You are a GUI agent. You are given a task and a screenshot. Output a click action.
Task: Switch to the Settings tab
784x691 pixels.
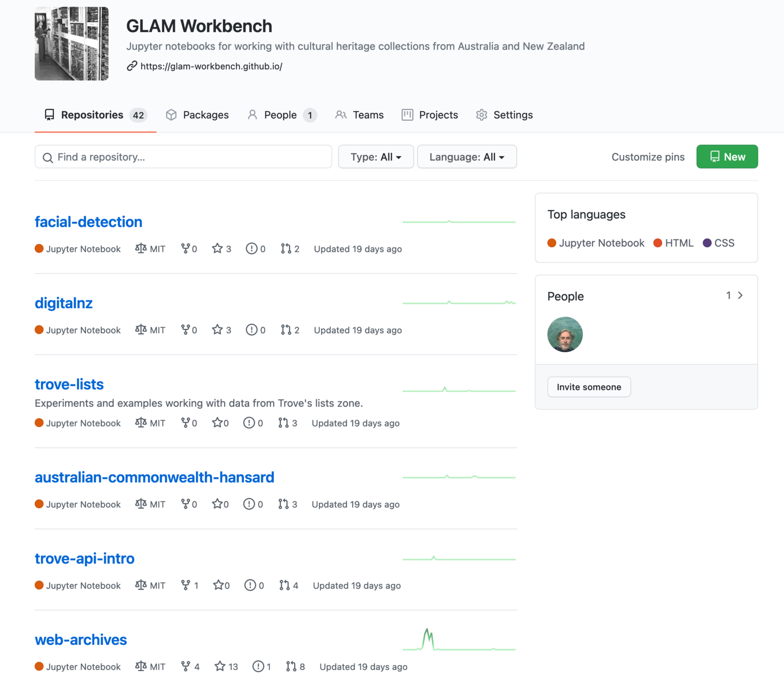pos(504,115)
